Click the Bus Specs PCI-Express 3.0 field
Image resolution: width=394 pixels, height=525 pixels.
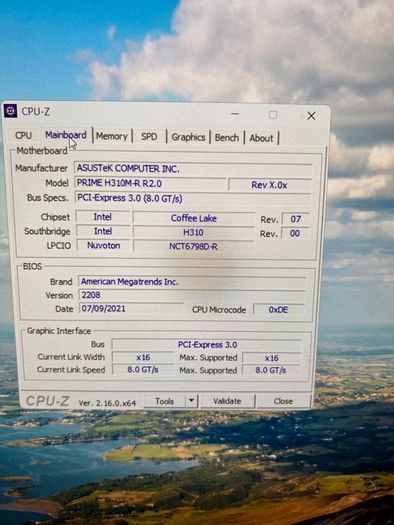(x=193, y=198)
